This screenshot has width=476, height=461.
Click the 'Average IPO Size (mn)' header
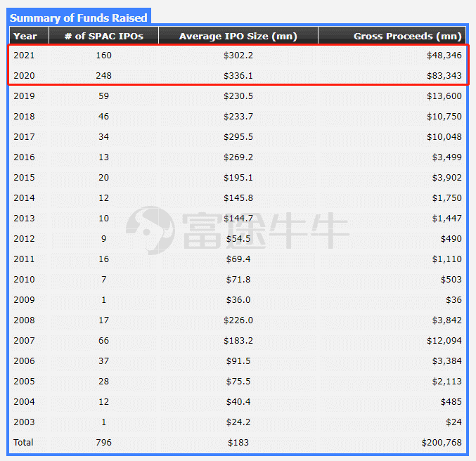(x=238, y=36)
